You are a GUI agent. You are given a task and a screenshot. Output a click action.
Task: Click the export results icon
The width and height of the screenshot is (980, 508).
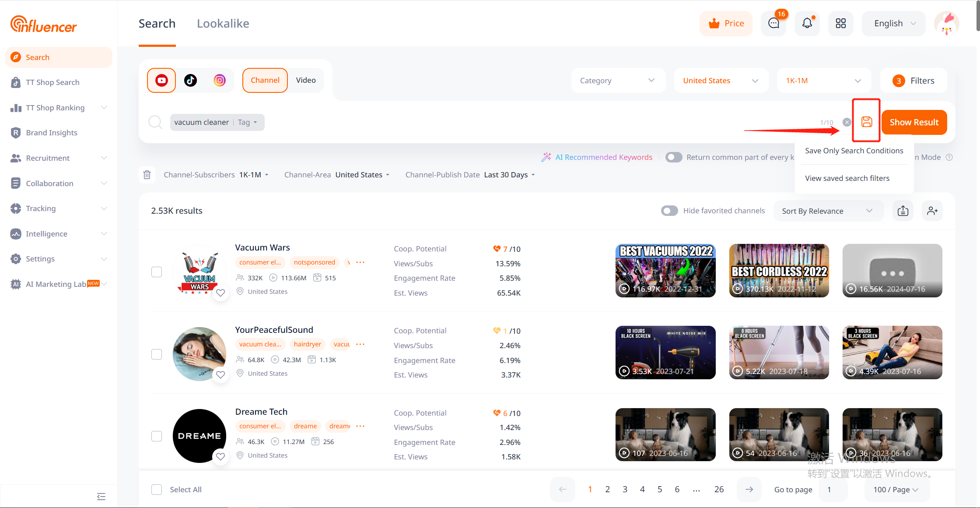tap(903, 211)
